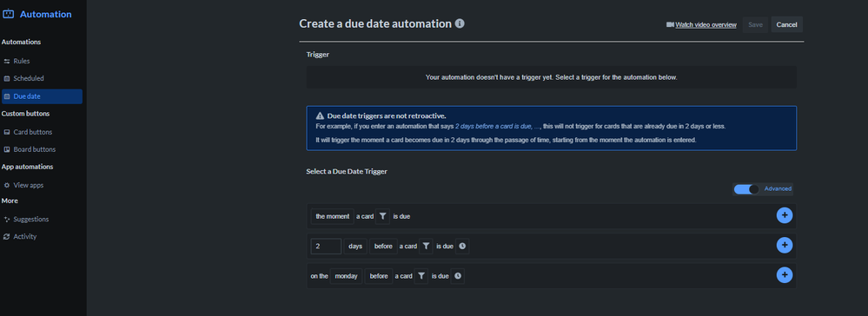Open Rules in the sidebar
Image resolution: width=868 pixels, height=316 pixels.
tap(42, 61)
